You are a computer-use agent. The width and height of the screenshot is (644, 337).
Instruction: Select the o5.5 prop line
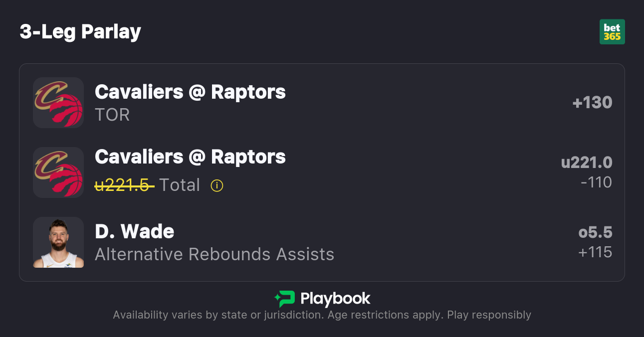click(595, 232)
